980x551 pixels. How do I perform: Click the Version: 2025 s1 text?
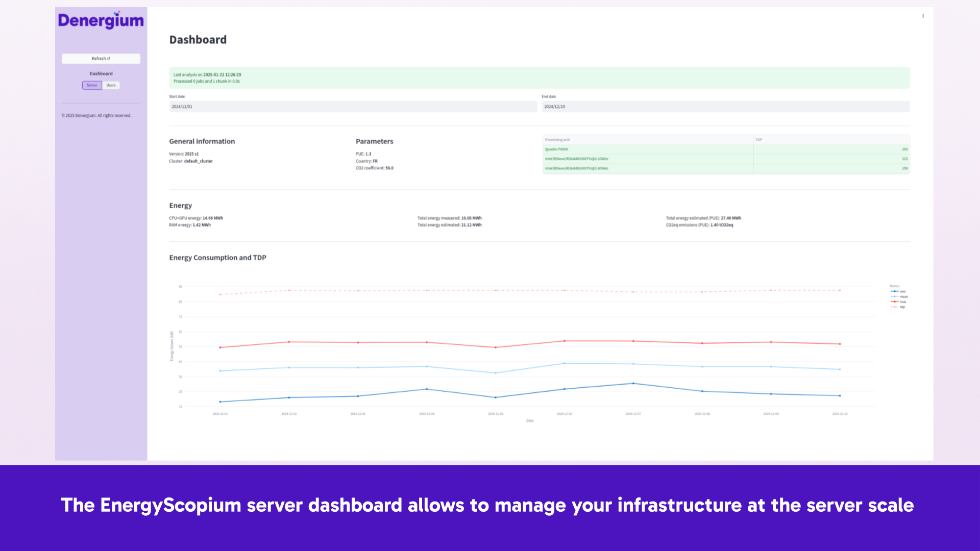[184, 154]
